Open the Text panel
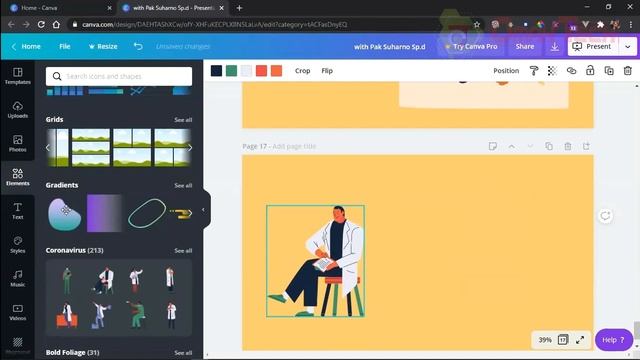The width and height of the screenshot is (640, 360). (18, 211)
